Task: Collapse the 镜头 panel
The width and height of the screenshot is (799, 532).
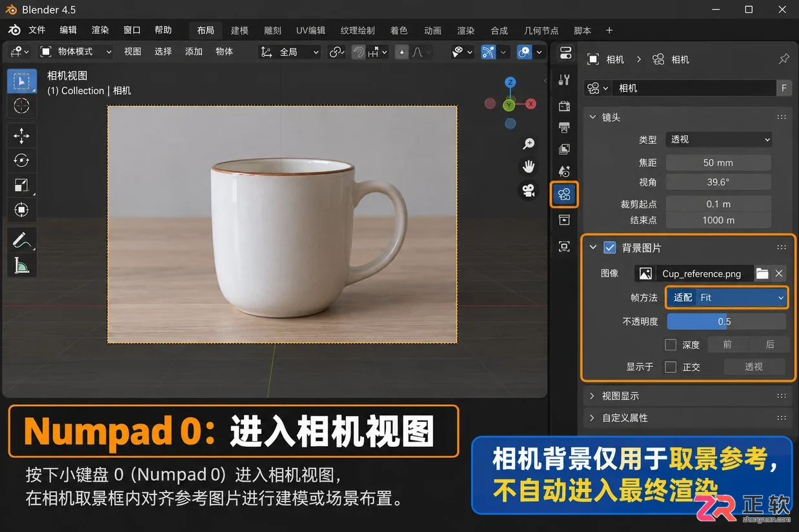Action: 592,117
